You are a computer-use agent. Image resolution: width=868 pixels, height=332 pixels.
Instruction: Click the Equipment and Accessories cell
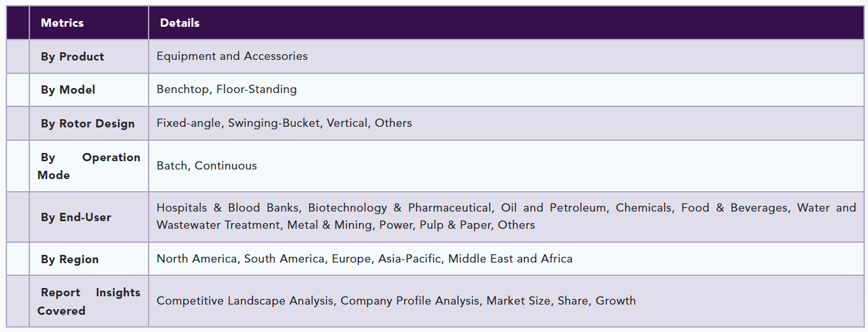(x=232, y=56)
